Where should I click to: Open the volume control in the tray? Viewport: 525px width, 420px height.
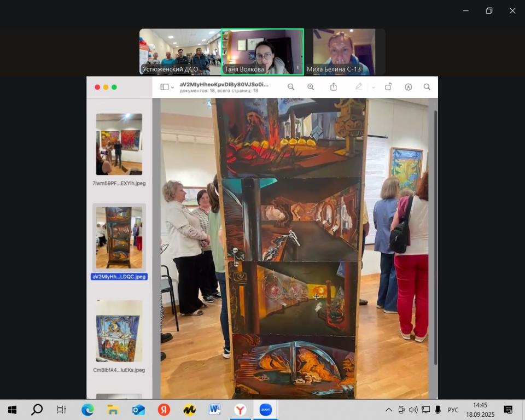coord(413,410)
